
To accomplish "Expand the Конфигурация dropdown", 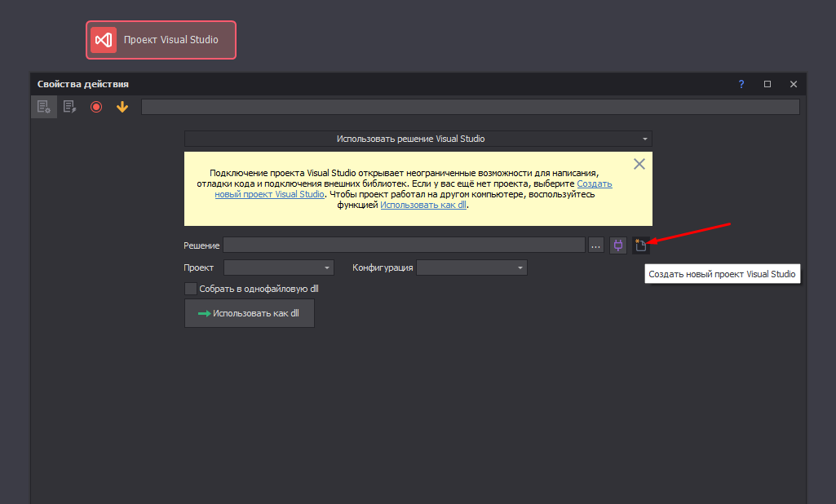I will click(x=472, y=267).
